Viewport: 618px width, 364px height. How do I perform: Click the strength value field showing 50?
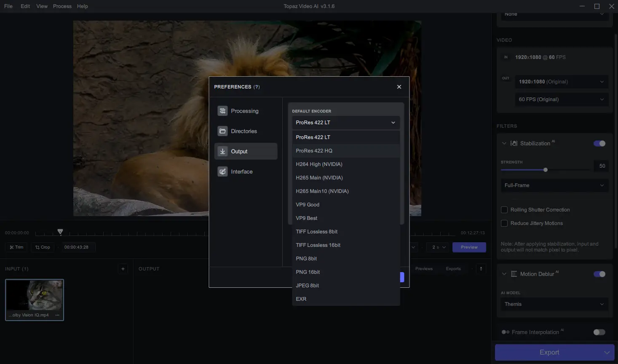(x=602, y=166)
